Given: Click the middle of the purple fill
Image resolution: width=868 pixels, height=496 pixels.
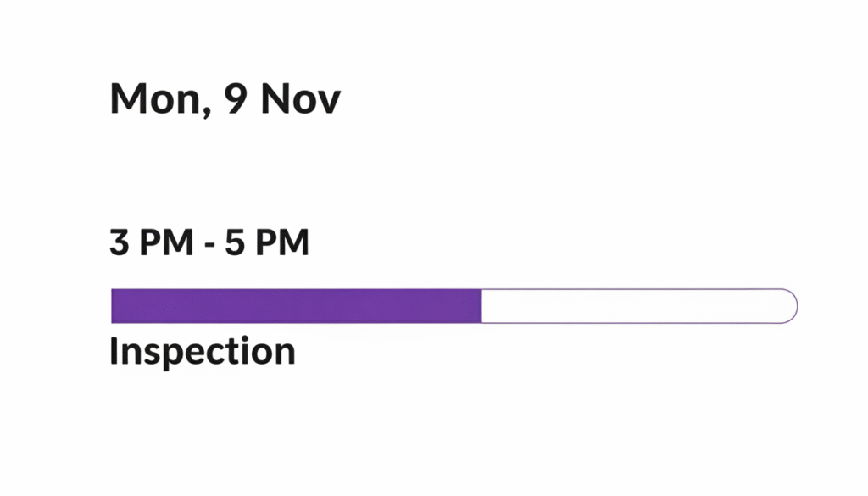Looking at the screenshot, I should [x=297, y=306].
